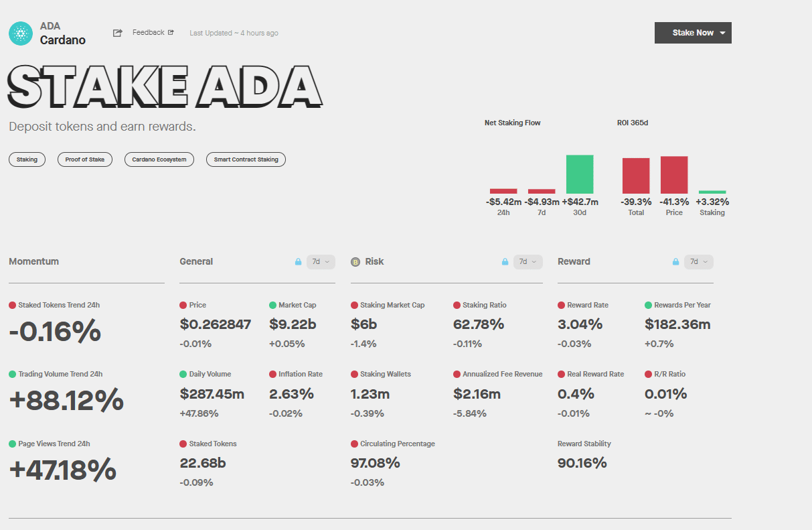Click the Cardano ADA logo icon
The height and width of the screenshot is (530, 812).
(21, 34)
